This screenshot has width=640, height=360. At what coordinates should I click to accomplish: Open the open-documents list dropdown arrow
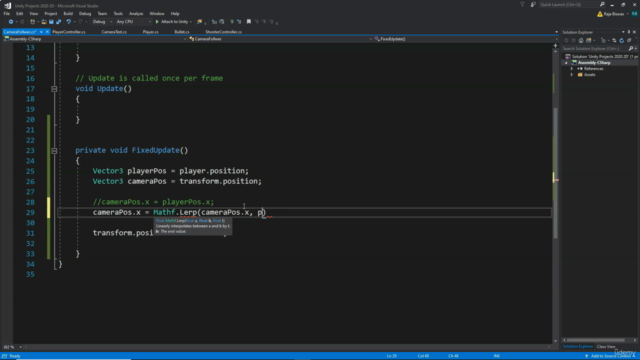(556, 32)
